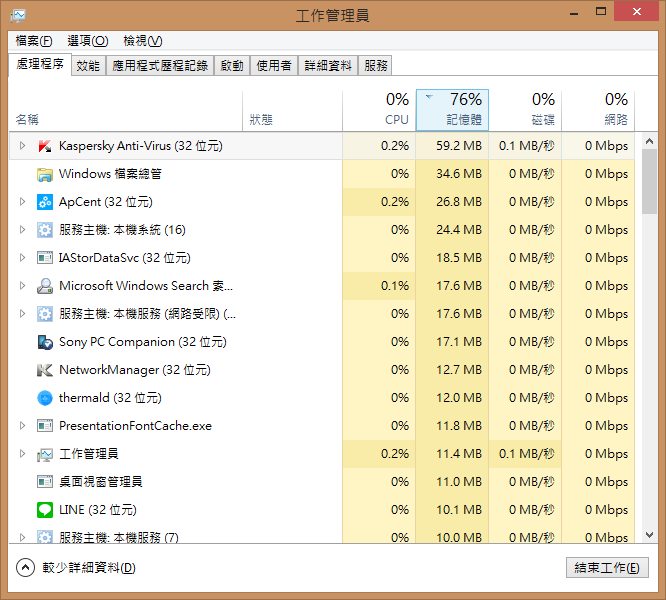Click the Task Manager title bar icon
666x600 pixels.
pos(18,16)
